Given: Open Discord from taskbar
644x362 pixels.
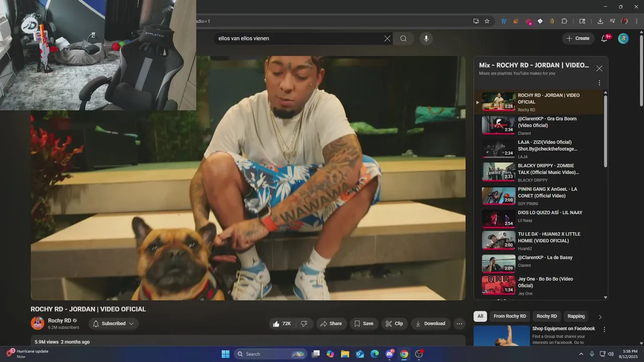Looking at the screenshot, I should click(x=389, y=354).
